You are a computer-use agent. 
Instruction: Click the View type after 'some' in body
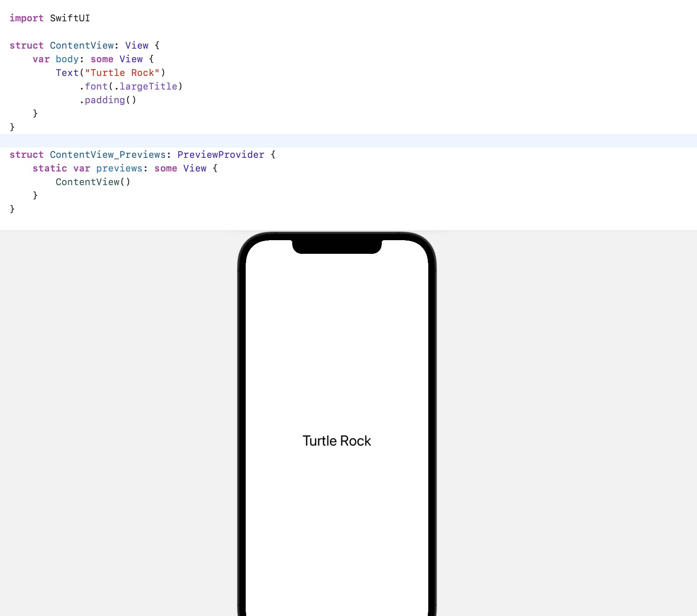point(131,59)
